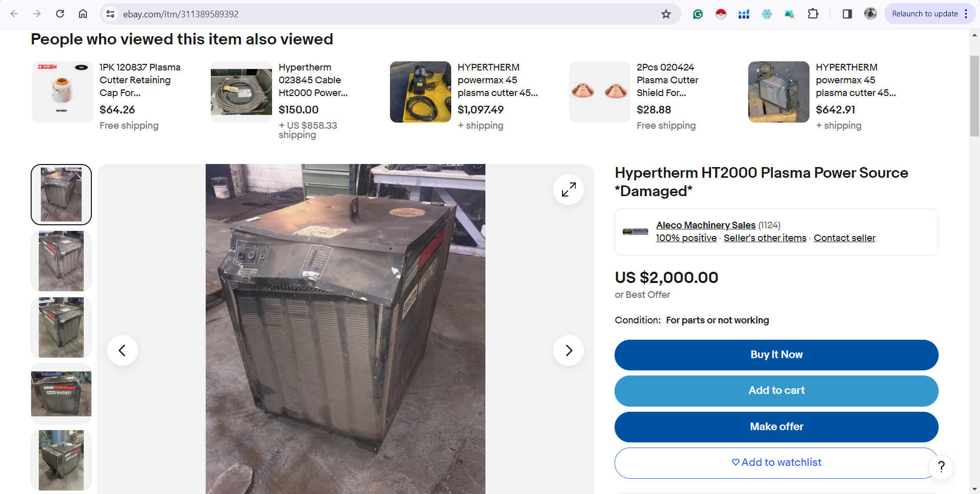Open Grammarly extension icon

(x=698, y=14)
